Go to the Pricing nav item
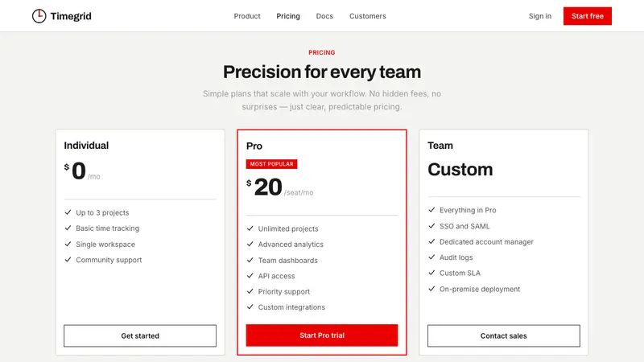 288,16
